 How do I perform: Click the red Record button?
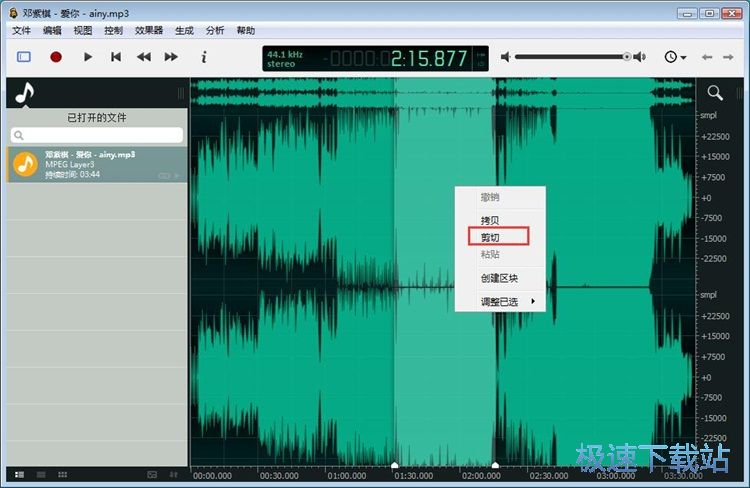click(x=56, y=57)
